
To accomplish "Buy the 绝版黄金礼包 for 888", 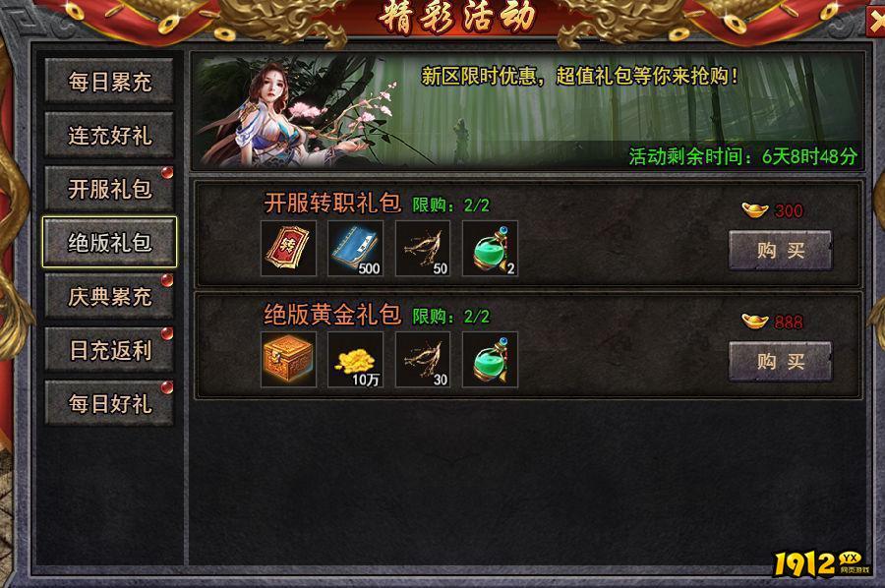I will pos(781,361).
